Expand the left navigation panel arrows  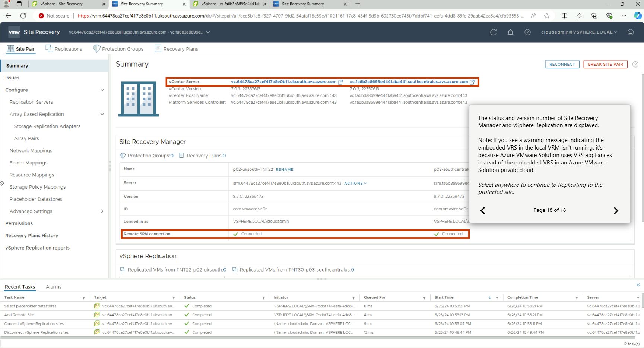[2, 183]
